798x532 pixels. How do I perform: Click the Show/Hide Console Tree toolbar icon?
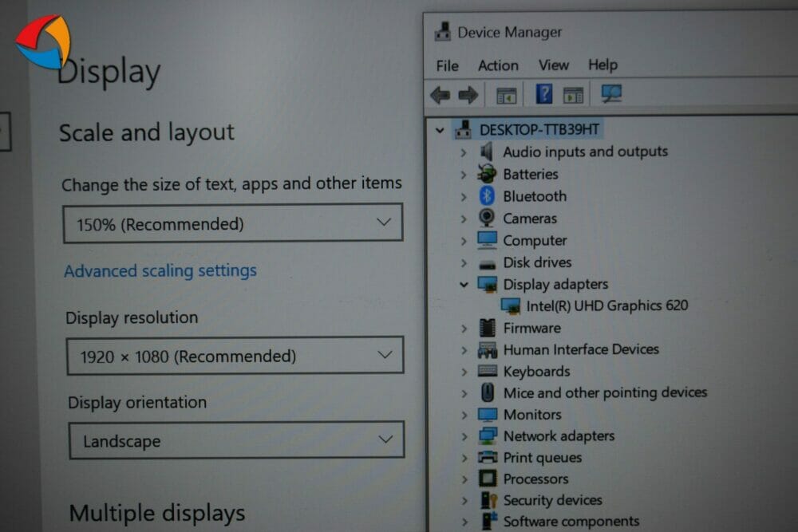[x=507, y=96]
